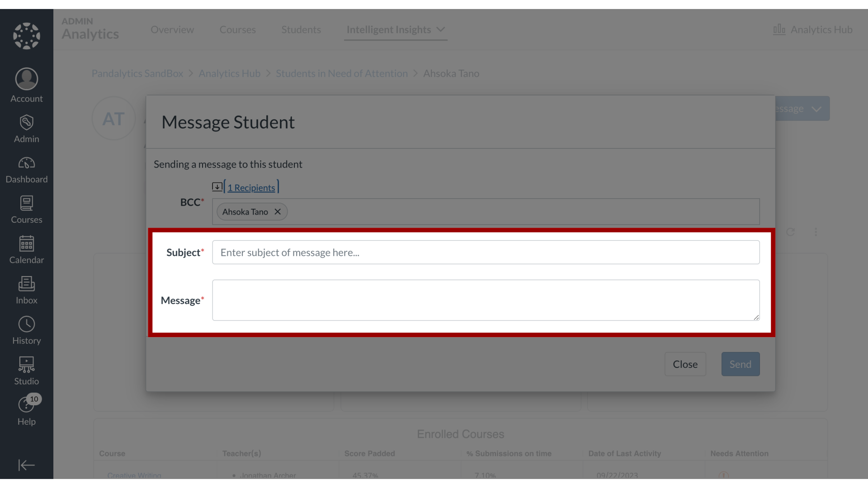Screen dimensions: 868x488
Task: Switch to the Students tab
Action: [301, 30]
